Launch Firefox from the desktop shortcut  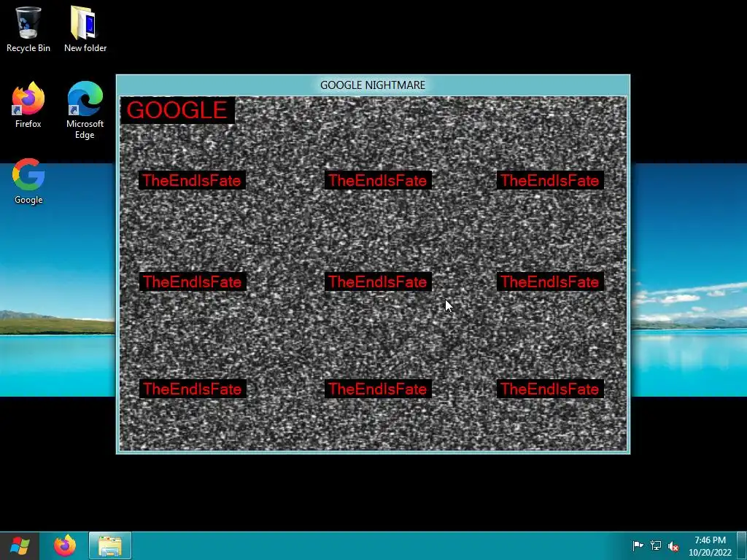pyautogui.click(x=28, y=105)
